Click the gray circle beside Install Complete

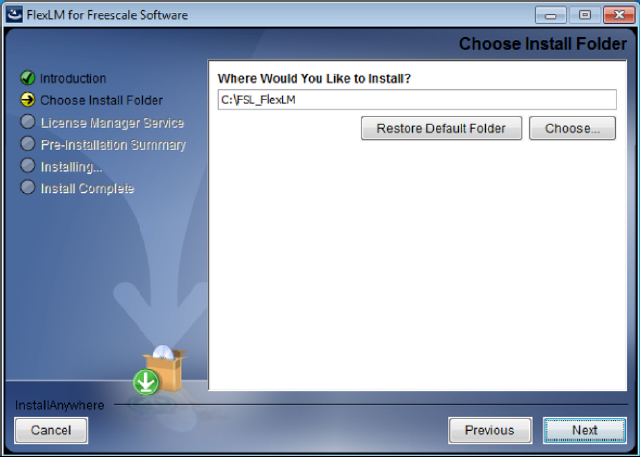[28, 187]
